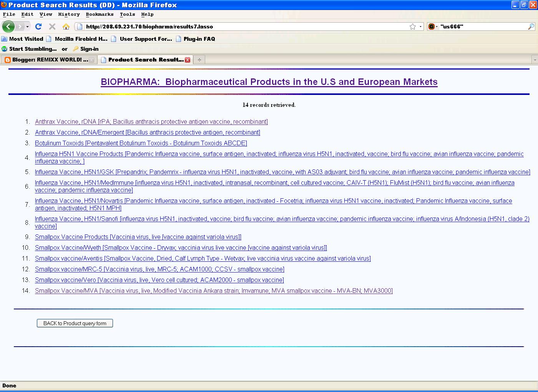Open the back/forward history dropdown arrow
Screen dimensions: 538x392
coord(27,27)
